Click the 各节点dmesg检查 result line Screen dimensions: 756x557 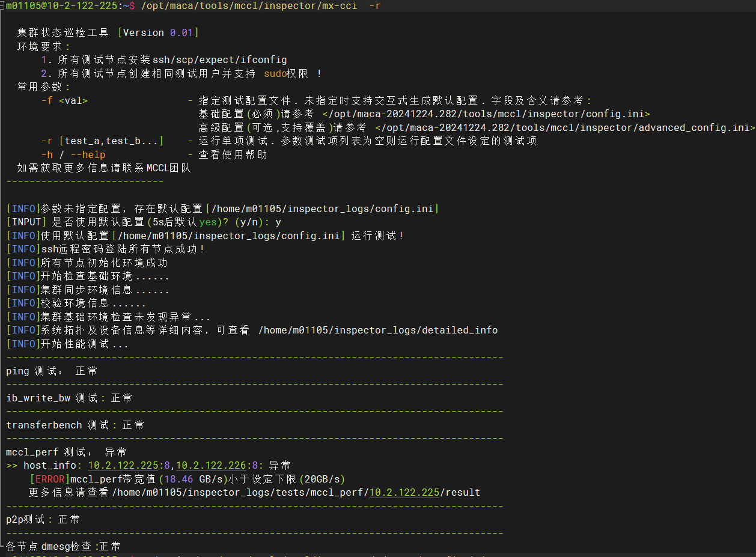point(63,547)
